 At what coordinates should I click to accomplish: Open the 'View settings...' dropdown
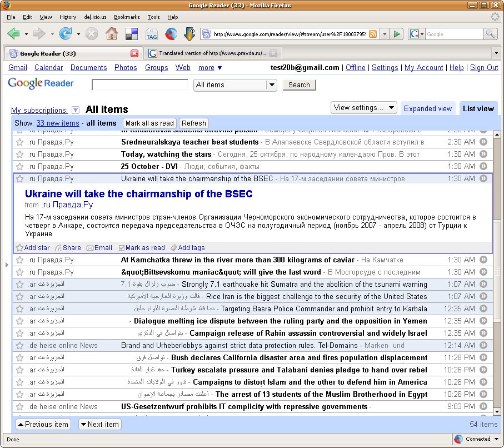coord(363,108)
